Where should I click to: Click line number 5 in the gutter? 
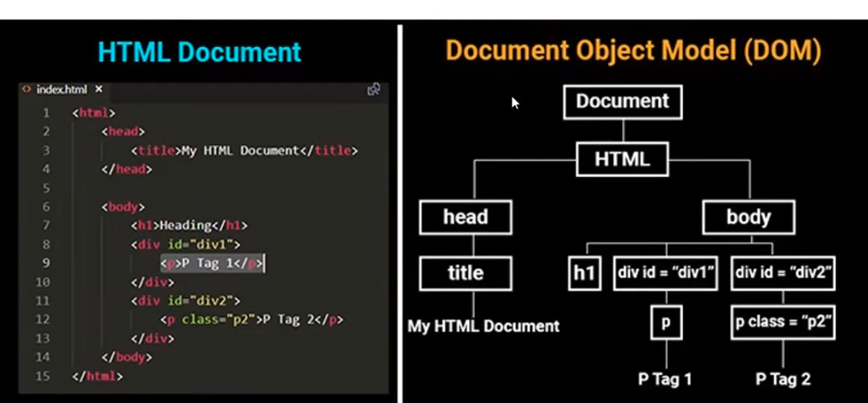point(47,188)
